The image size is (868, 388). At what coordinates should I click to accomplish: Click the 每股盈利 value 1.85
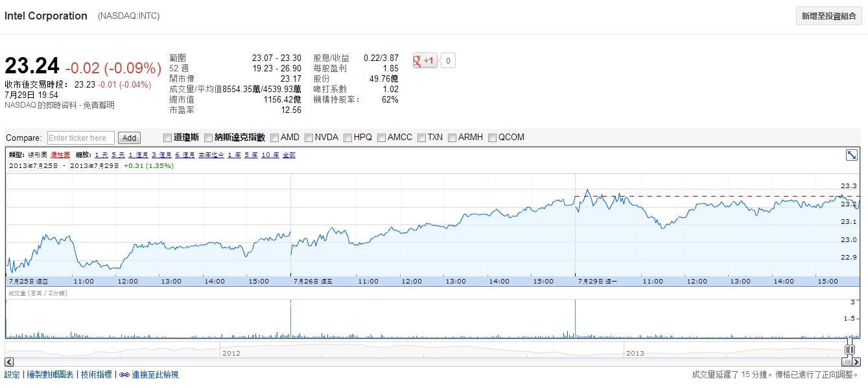point(391,69)
